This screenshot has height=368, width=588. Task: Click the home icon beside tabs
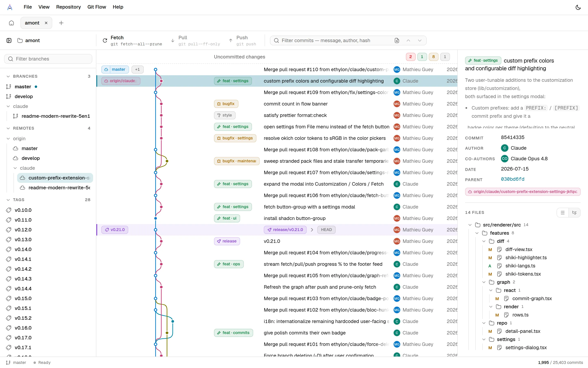11,23
